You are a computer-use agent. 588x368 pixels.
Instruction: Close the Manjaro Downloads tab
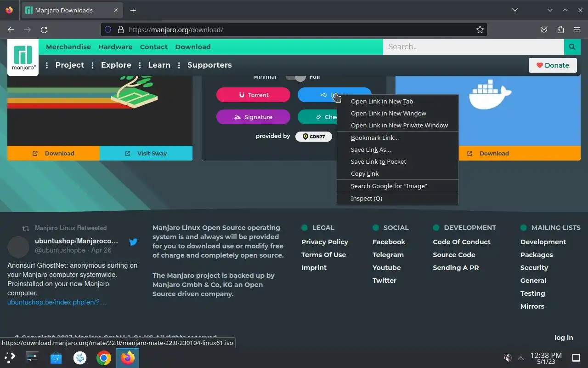coord(116,10)
